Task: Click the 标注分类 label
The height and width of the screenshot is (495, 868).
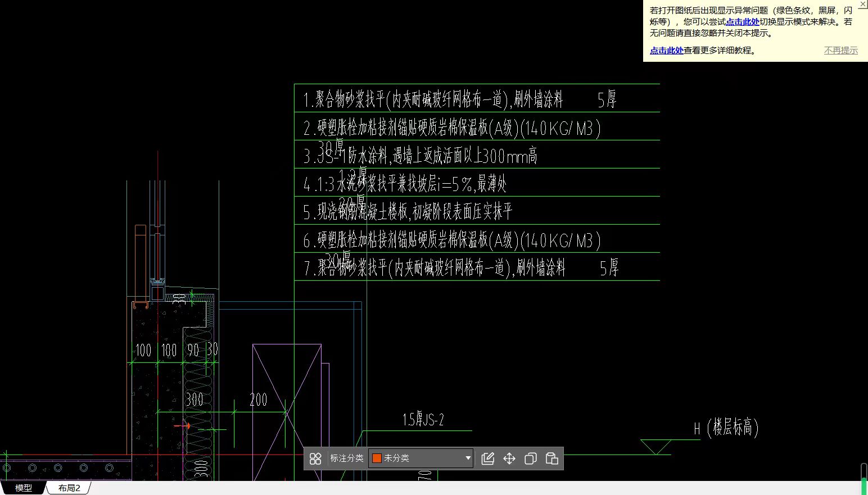Action: coord(347,458)
